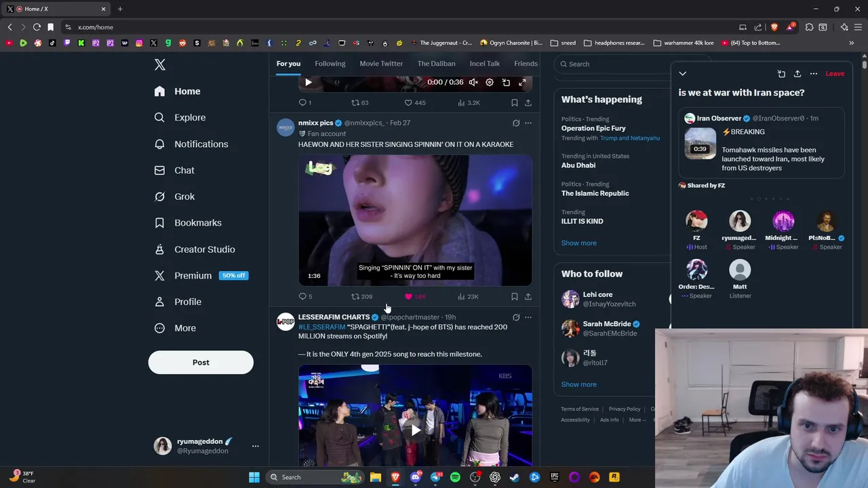View analytics of nmixx pics post
The image size is (868, 488).
468,296
